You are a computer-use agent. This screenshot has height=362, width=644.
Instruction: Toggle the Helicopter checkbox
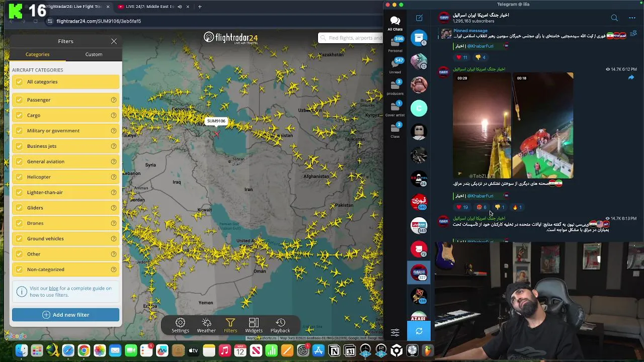pyautogui.click(x=19, y=177)
